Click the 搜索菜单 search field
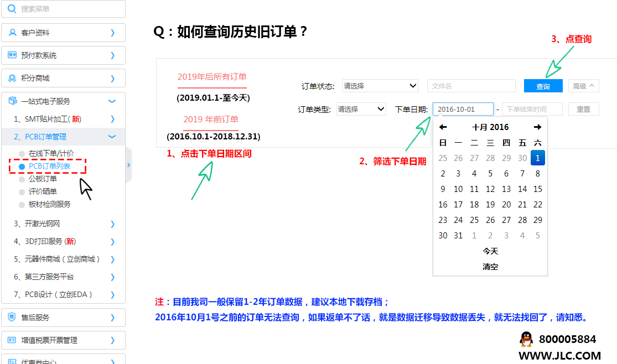Viewport: 617px width, 364px height. (x=63, y=9)
